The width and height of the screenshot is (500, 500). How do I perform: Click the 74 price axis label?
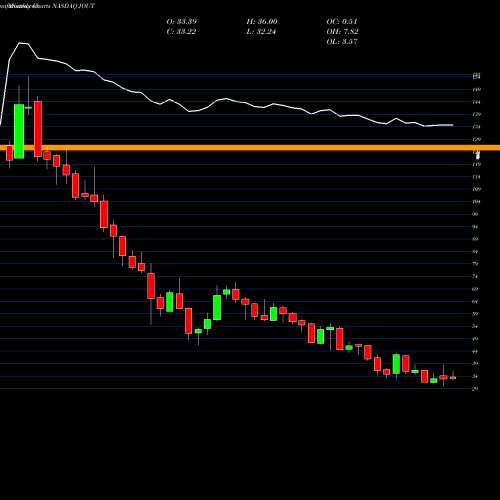[x=476, y=276]
